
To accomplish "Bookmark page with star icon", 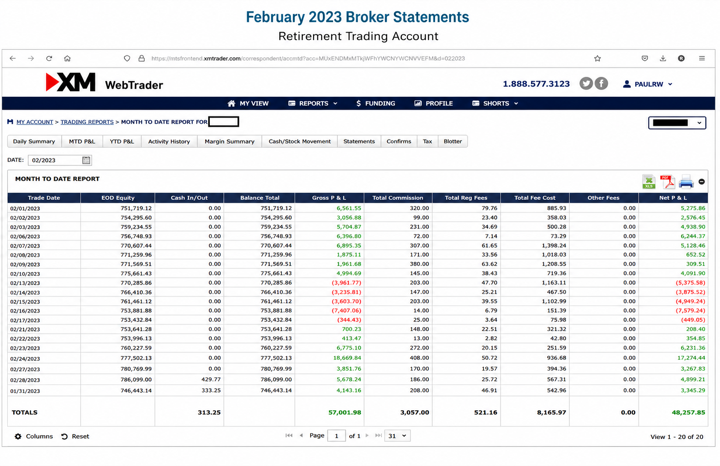I will point(597,58).
